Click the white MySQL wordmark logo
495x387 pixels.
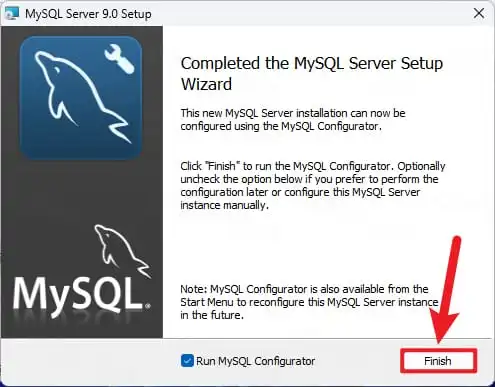tap(79, 294)
